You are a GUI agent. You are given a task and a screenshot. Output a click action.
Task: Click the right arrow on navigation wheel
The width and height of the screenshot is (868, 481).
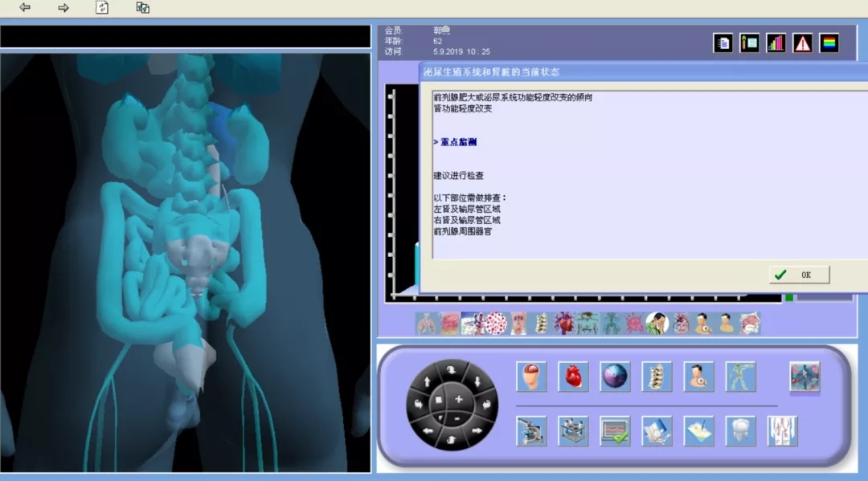(477, 430)
